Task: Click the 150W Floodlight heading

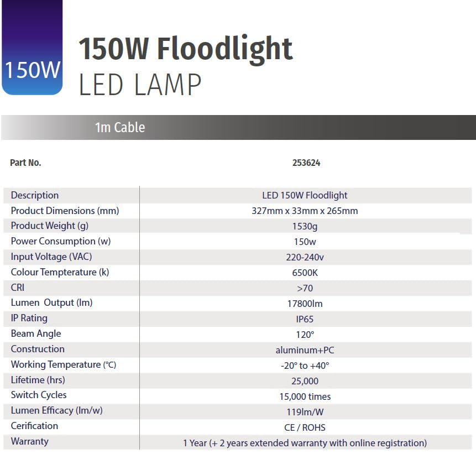Action: pyautogui.click(x=186, y=50)
